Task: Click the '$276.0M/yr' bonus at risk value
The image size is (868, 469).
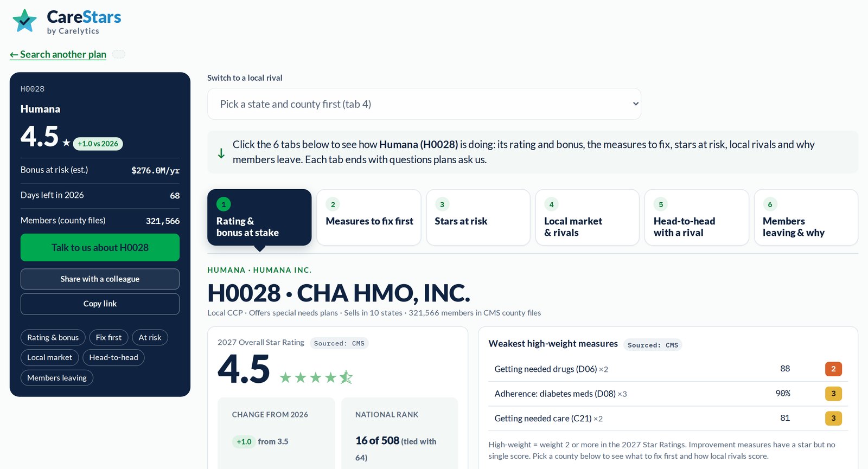Action: pyautogui.click(x=155, y=170)
